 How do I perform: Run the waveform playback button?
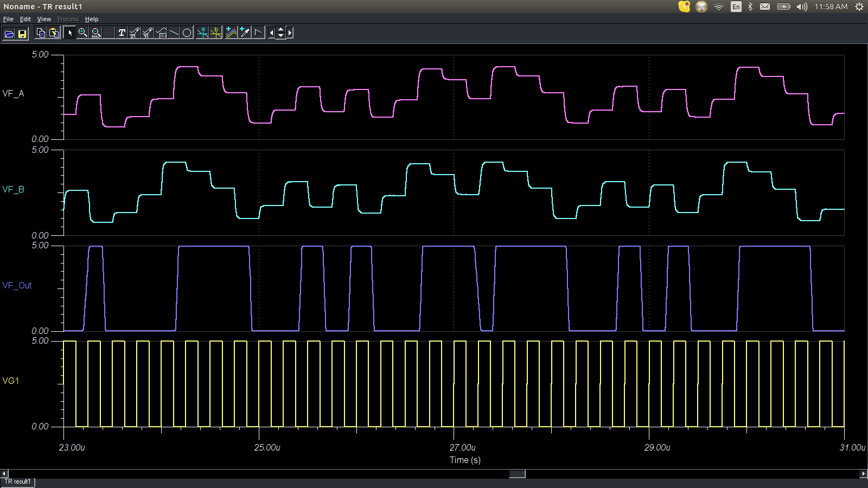tap(257, 33)
